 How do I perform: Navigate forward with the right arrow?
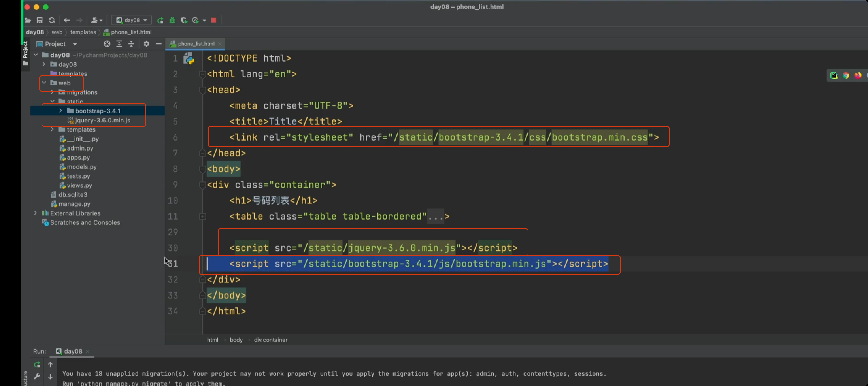(79, 20)
